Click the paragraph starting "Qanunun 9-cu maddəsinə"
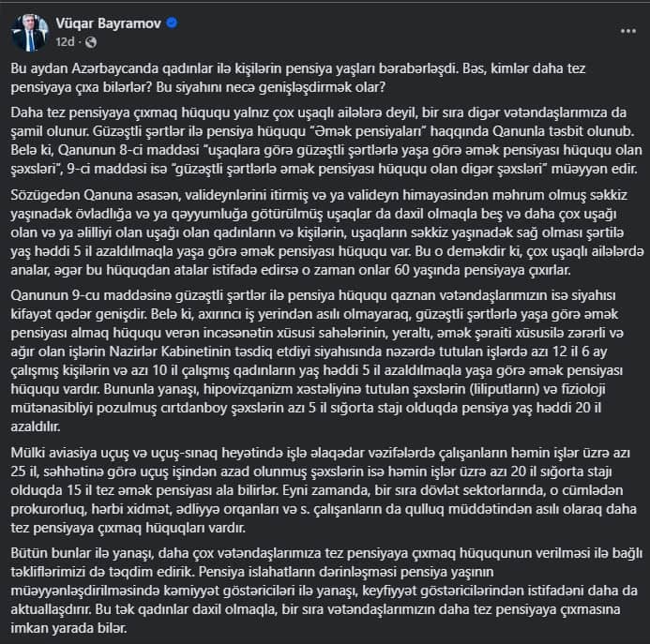Image resolution: width=650 pixels, height=644 pixels. (317, 361)
